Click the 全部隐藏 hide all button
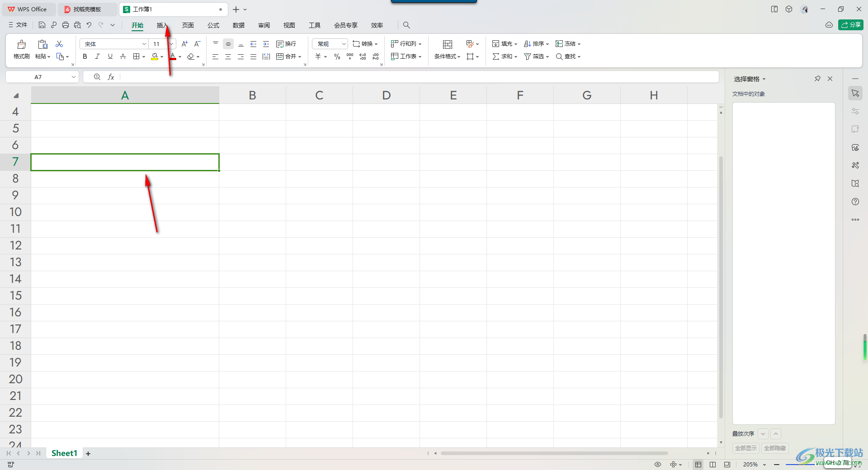The width and height of the screenshot is (868, 470). tap(775, 448)
